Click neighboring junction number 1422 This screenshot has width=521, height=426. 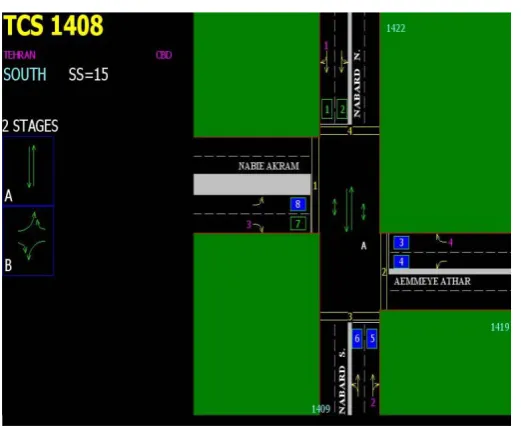(x=396, y=28)
